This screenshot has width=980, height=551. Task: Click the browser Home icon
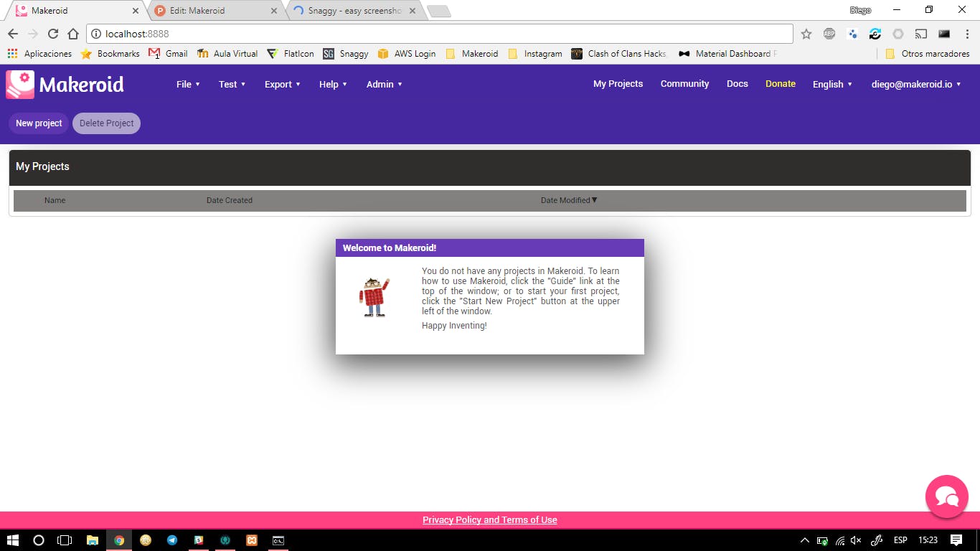coord(72,34)
